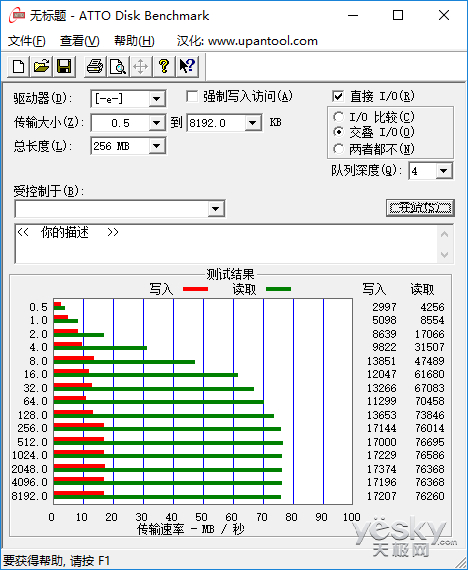Click inside the 你的描述 description text box
The image size is (468, 570).
[x=226, y=244]
